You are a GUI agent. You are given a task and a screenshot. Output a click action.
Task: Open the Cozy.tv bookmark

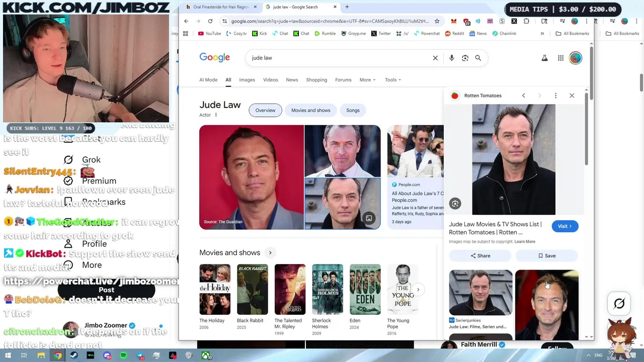point(236,34)
